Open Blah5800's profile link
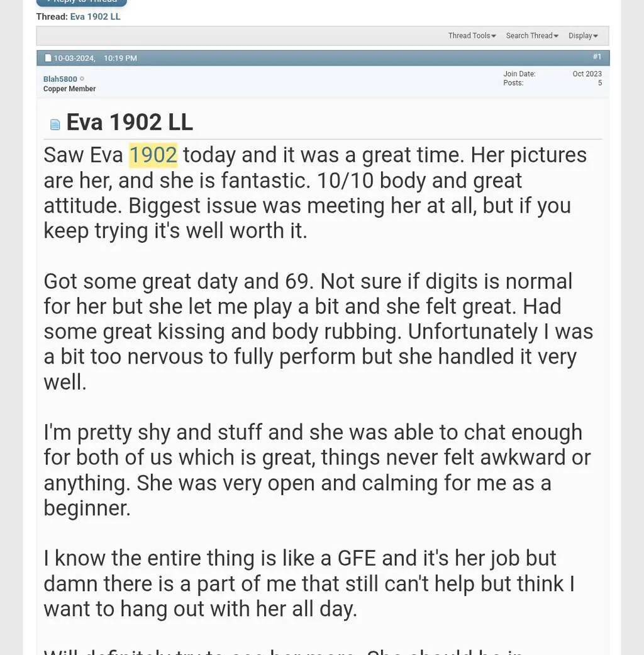 (60, 78)
